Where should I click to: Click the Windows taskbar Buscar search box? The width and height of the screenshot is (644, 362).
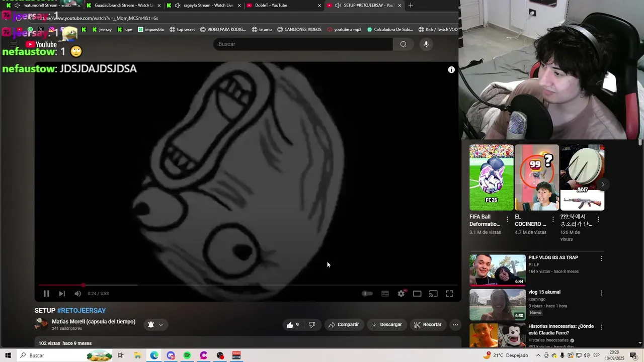tap(65, 355)
